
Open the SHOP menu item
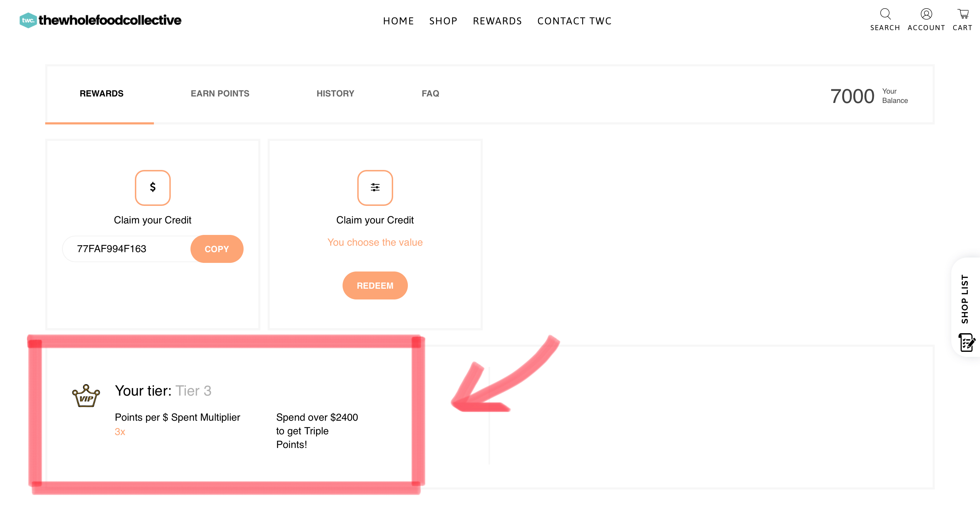[x=443, y=21]
